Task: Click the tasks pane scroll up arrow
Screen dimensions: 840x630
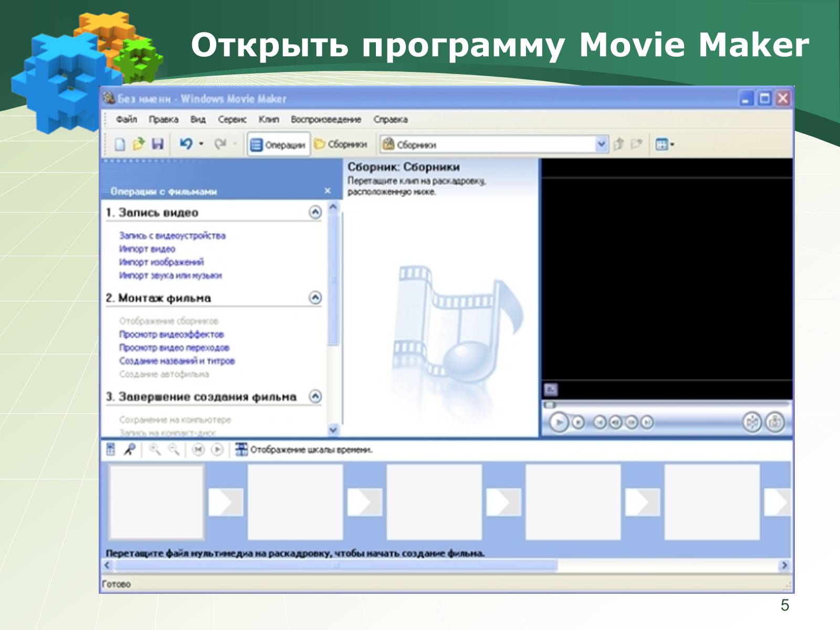Action: click(x=332, y=207)
